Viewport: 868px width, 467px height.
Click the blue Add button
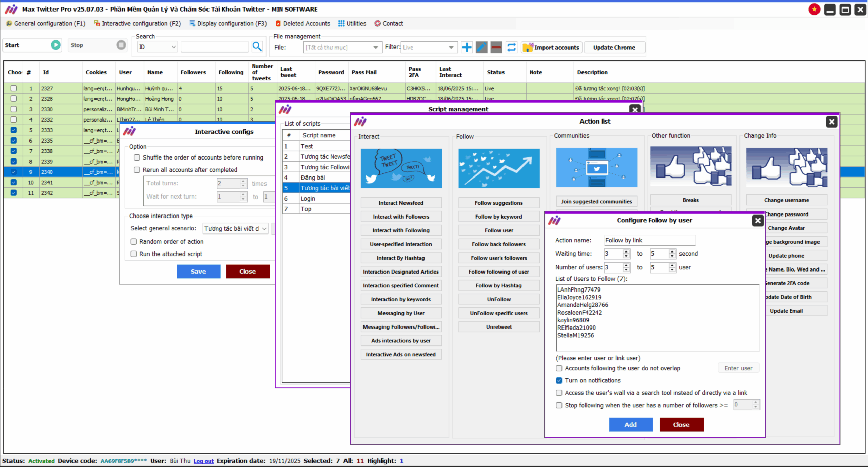[x=631, y=425]
